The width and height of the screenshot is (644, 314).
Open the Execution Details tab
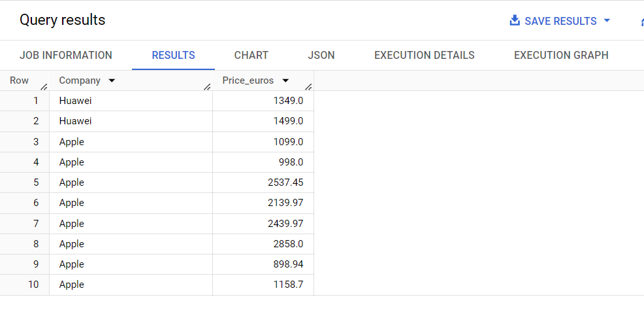[425, 55]
